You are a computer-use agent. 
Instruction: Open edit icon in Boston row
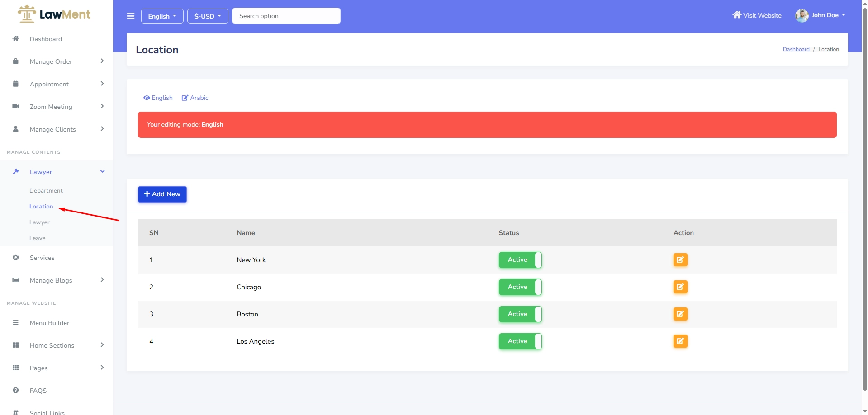point(680,314)
